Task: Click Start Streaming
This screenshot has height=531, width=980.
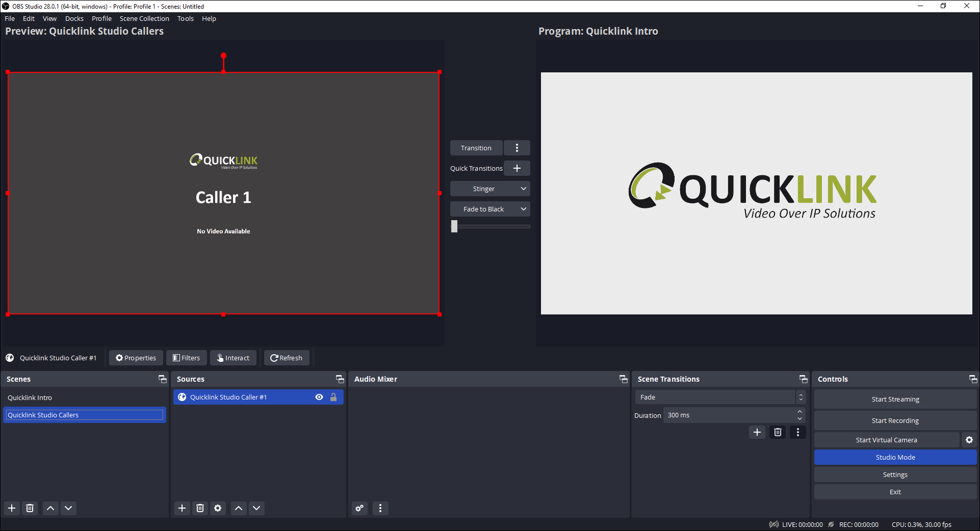Action: (x=895, y=399)
